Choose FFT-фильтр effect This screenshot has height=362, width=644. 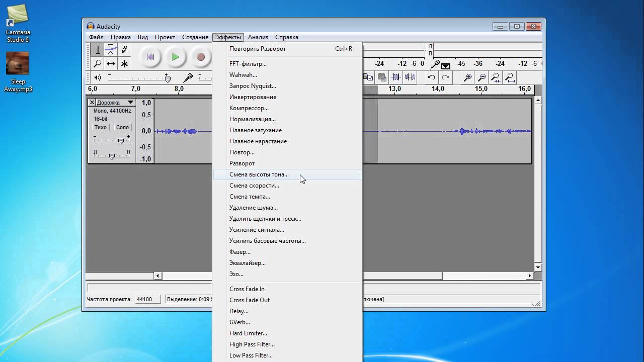click(287, 64)
